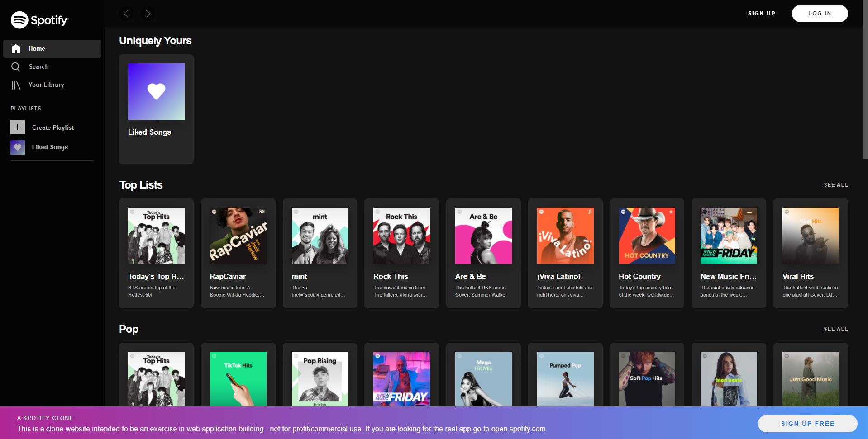This screenshot has width=868, height=439.
Task: Go back with the left arrow
Action: tap(126, 14)
